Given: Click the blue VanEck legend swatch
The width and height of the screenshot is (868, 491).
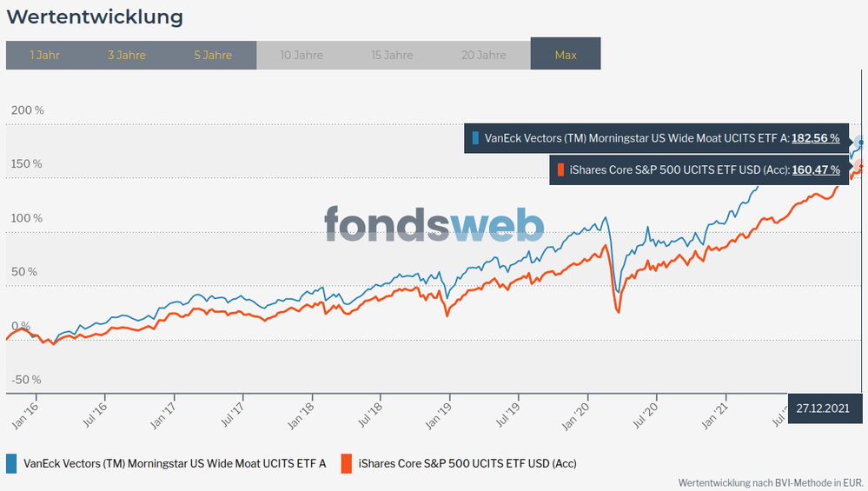Looking at the screenshot, I should (x=11, y=463).
